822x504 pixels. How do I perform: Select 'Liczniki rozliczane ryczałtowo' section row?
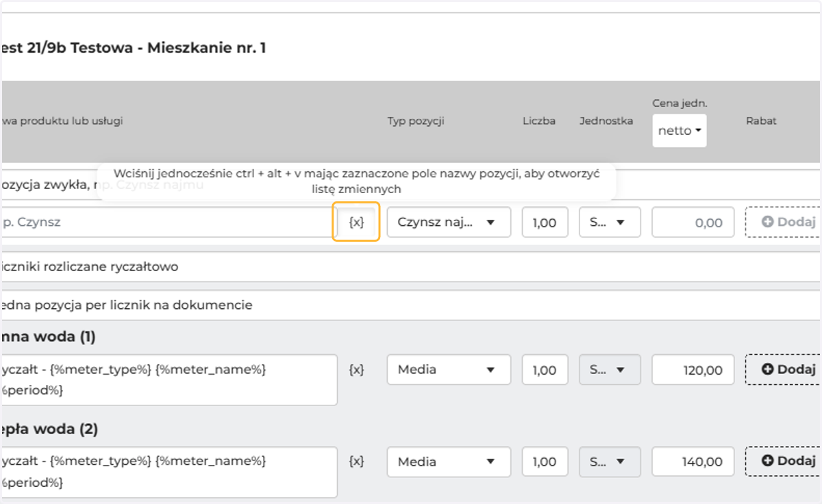410,267
